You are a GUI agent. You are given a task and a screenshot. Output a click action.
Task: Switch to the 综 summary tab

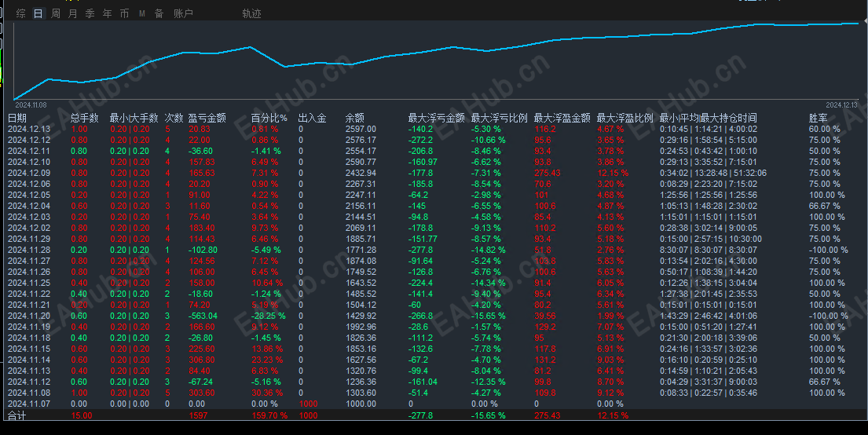click(21, 13)
